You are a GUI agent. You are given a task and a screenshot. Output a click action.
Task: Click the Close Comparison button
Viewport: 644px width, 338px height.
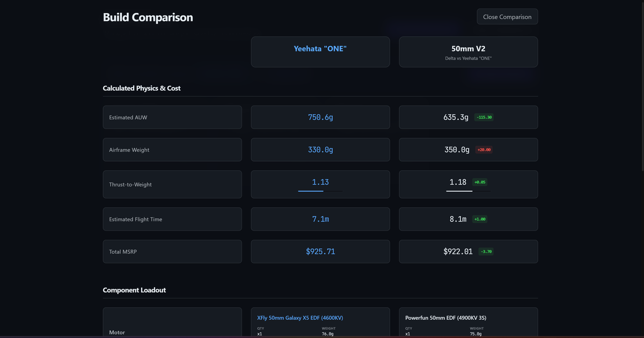[x=507, y=17]
